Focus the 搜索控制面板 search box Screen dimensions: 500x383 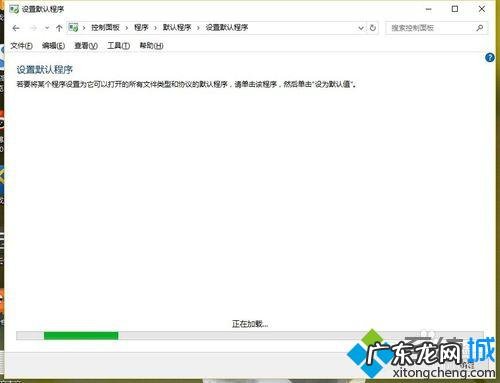click(436, 28)
